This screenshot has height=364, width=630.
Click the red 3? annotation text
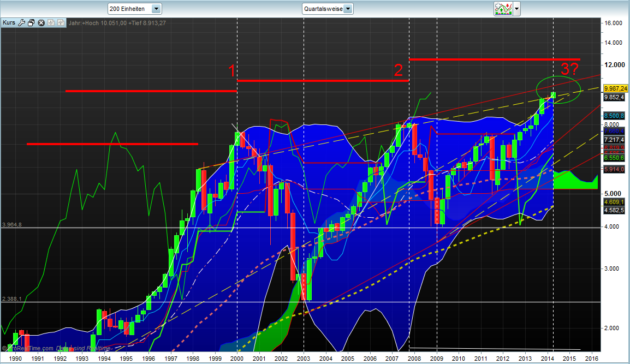pyautogui.click(x=568, y=69)
